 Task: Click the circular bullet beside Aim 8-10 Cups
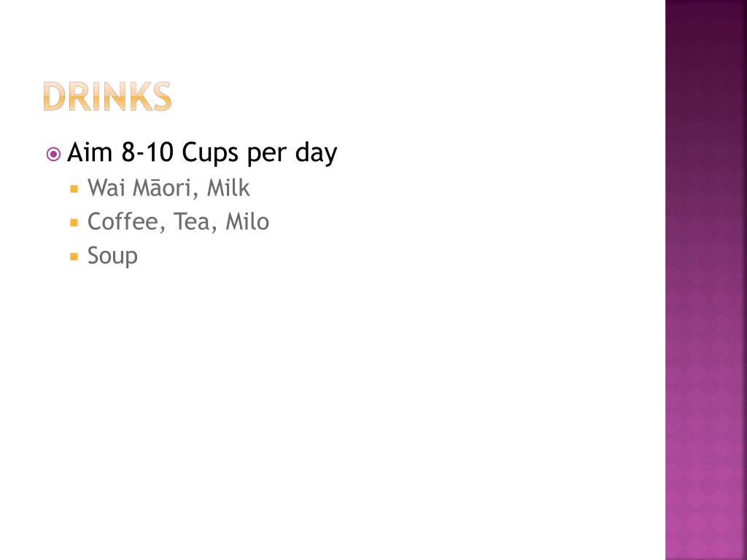(53, 155)
